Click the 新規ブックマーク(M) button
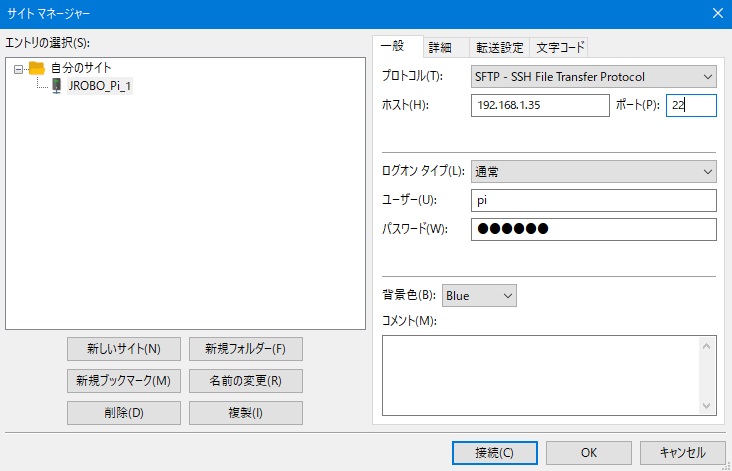The height and width of the screenshot is (471, 732). tap(124, 381)
